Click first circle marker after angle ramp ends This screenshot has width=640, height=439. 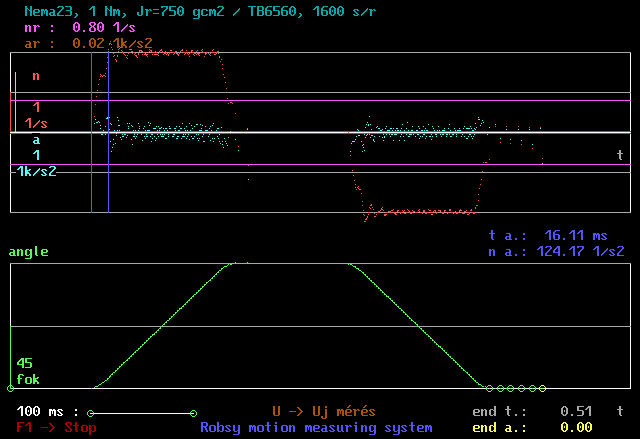[x=489, y=388]
